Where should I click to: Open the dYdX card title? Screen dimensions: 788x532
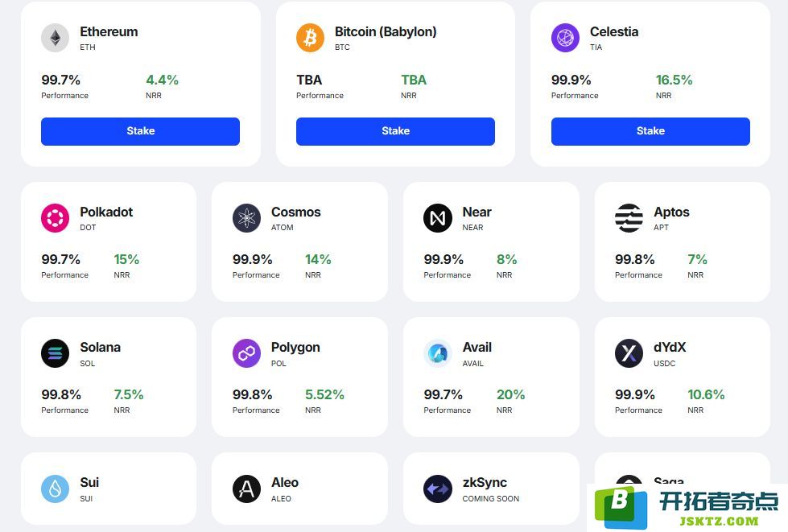[x=670, y=347]
